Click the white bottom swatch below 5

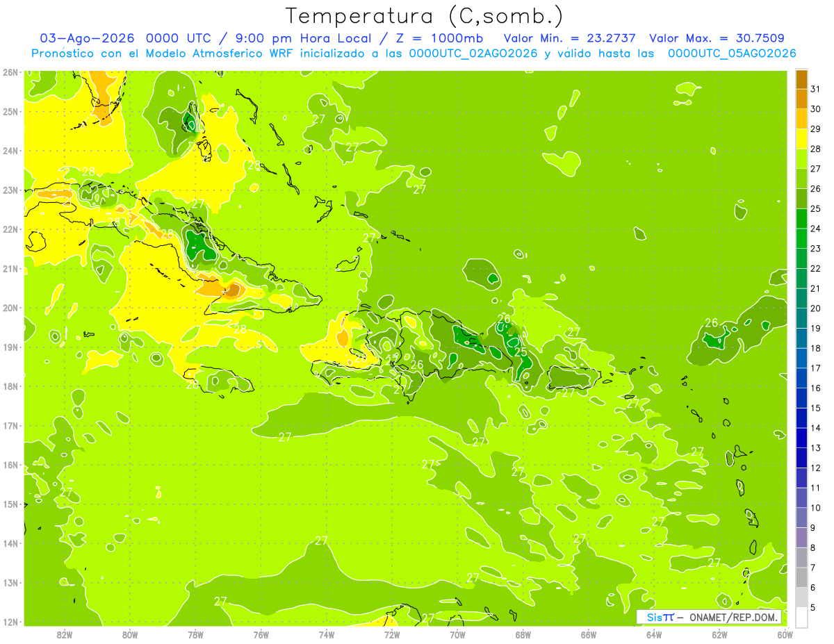click(x=801, y=617)
